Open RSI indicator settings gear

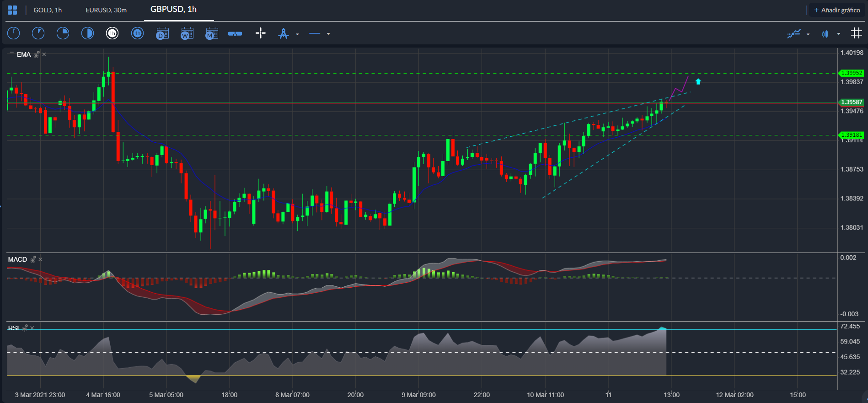(x=25, y=328)
